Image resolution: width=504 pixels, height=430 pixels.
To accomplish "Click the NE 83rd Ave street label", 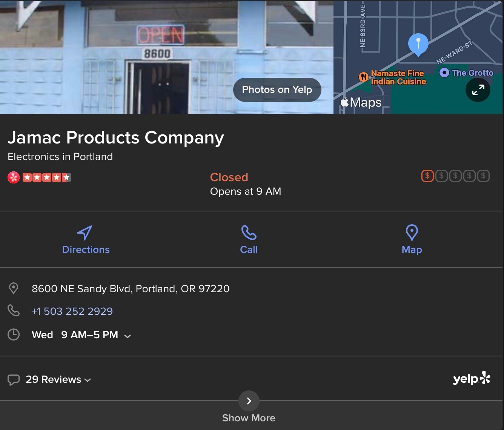I will pyautogui.click(x=363, y=26).
